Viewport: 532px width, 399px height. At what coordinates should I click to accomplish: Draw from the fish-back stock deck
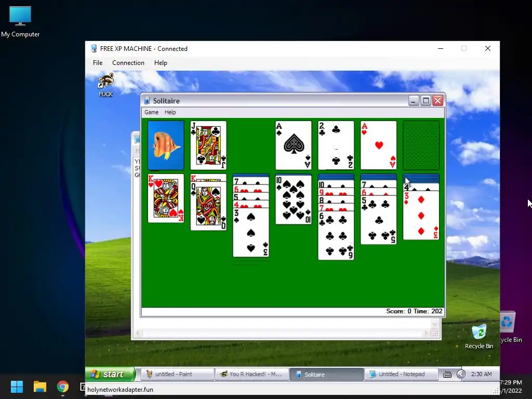(166, 145)
